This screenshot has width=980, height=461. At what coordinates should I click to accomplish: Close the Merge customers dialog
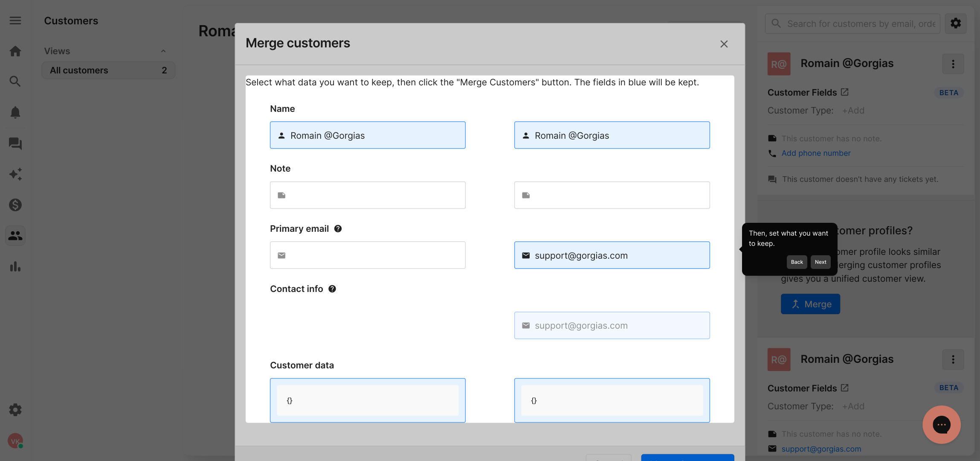[724, 44]
